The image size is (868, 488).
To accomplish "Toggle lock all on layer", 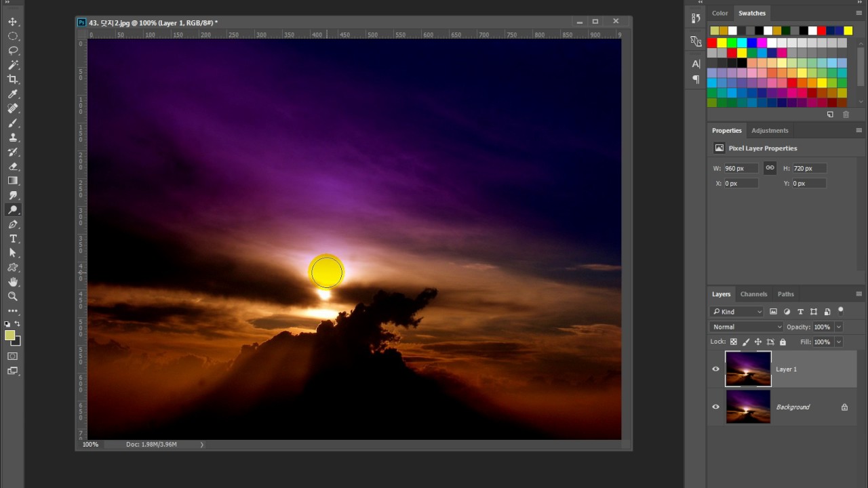I will click(x=783, y=342).
